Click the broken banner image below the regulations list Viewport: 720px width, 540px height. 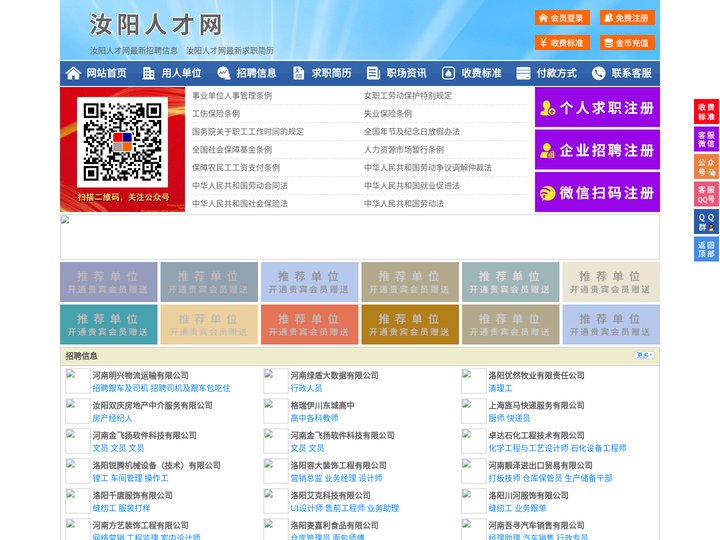360,237
